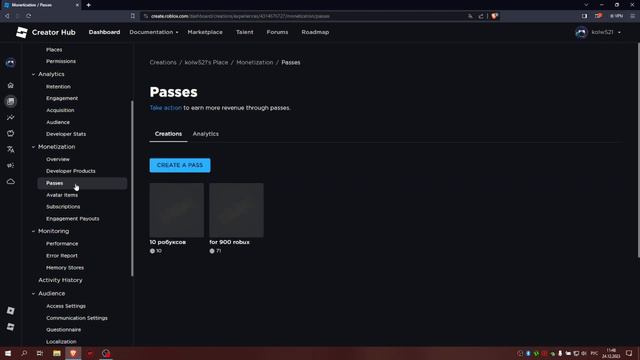Click the address bar URL
This screenshot has width=640, height=360.
[x=240, y=16]
